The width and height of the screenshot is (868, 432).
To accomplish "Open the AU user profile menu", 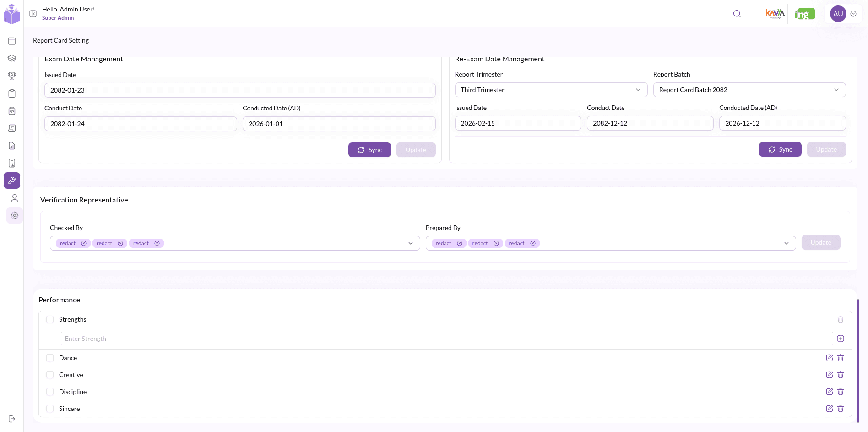I will 843,14.
